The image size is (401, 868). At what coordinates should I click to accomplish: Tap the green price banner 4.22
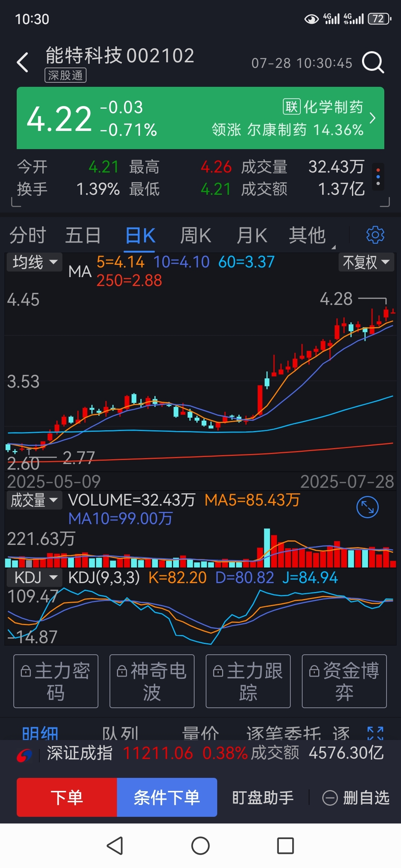pyautogui.click(x=200, y=118)
